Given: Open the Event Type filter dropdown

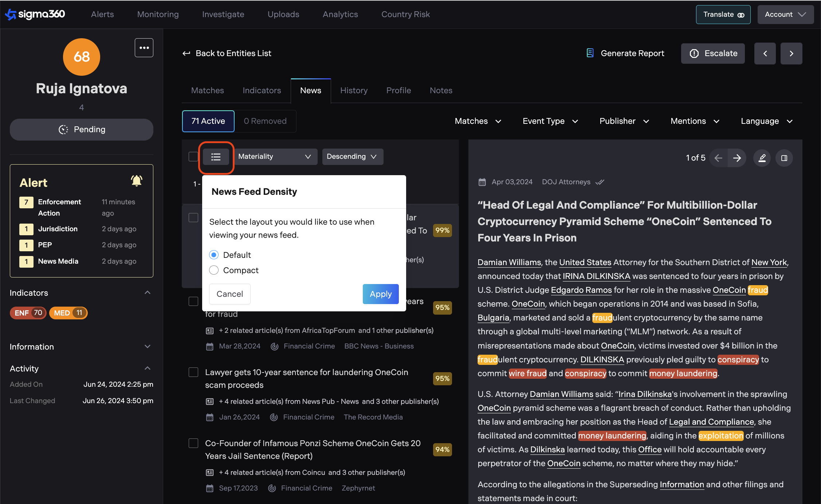Looking at the screenshot, I should (550, 121).
